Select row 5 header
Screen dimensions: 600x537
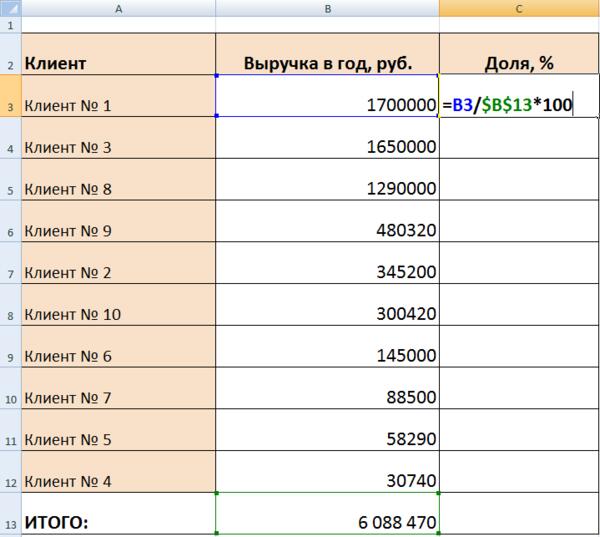click(x=10, y=180)
